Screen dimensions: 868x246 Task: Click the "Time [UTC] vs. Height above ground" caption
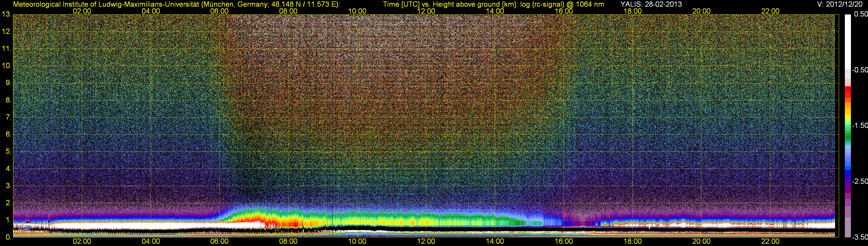click(493, 4)
